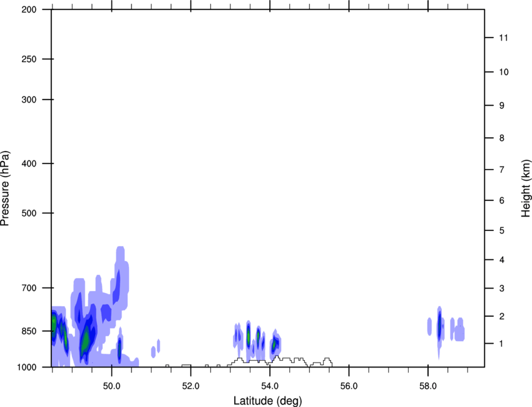Click latitude tick label 50.0
The image size is (532, 407).
click(x=111, y=386)
